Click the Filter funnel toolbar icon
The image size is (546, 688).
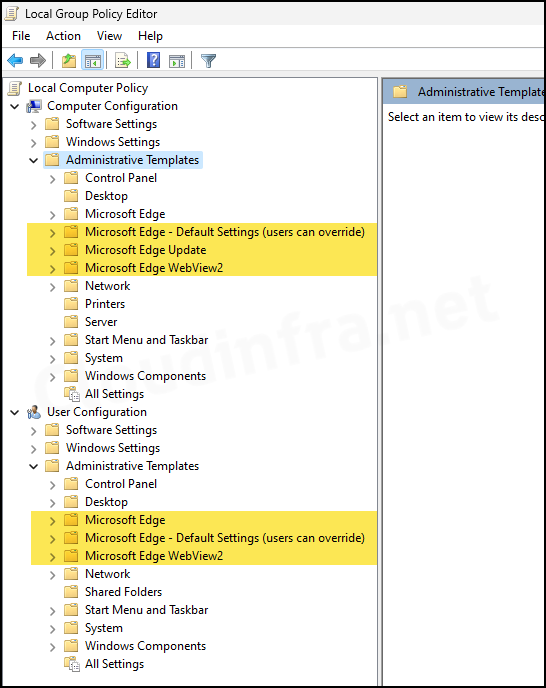pyautogui.click(x=208, y=60)
